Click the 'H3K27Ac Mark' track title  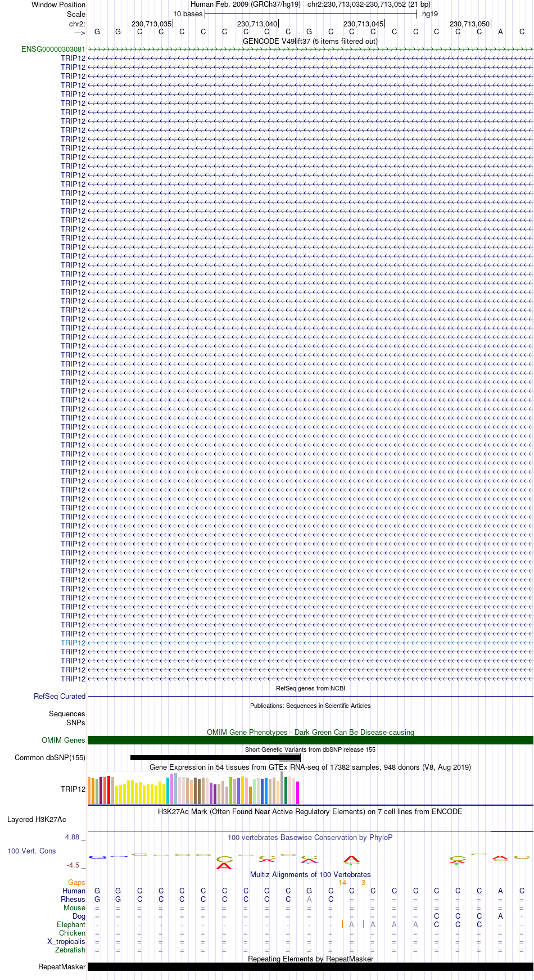point(310,812)
